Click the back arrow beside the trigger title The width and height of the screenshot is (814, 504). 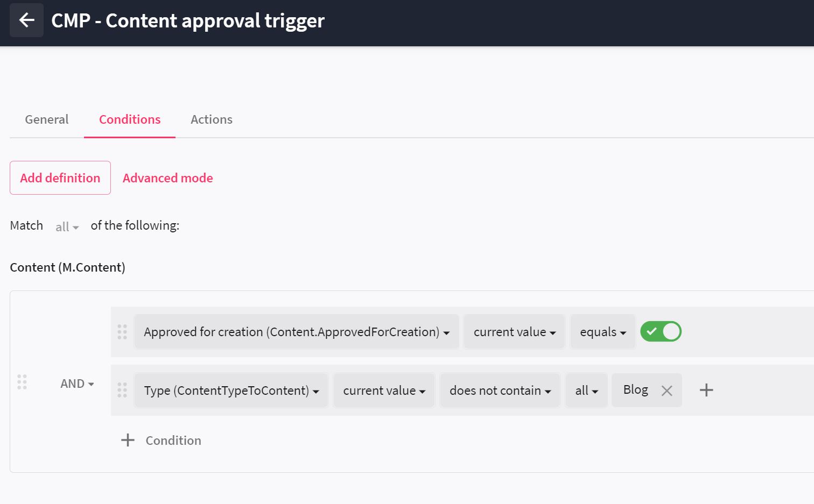tap(26, 20)
